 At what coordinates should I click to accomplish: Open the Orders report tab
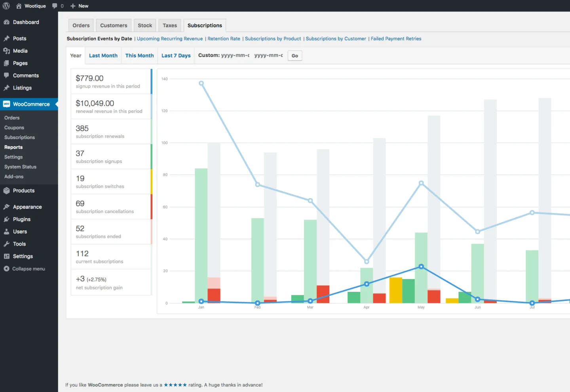point(81,25)
